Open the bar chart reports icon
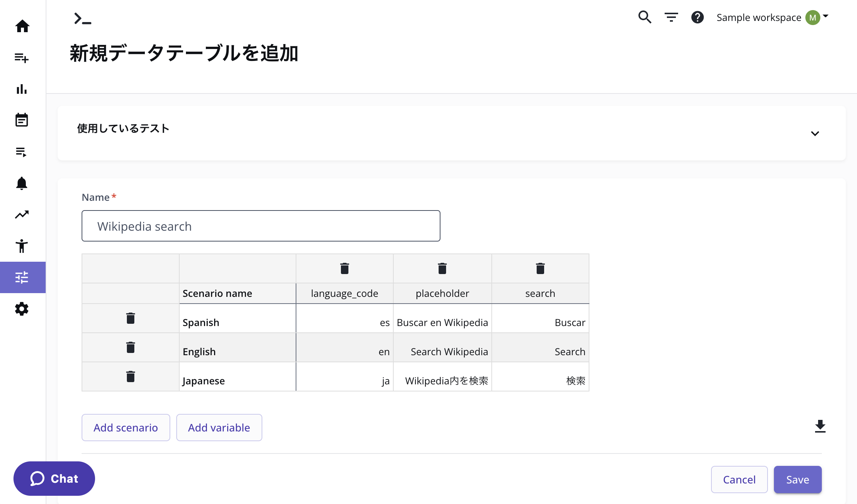The width and height of the screenshot is (857, 504). coord(22,89)
